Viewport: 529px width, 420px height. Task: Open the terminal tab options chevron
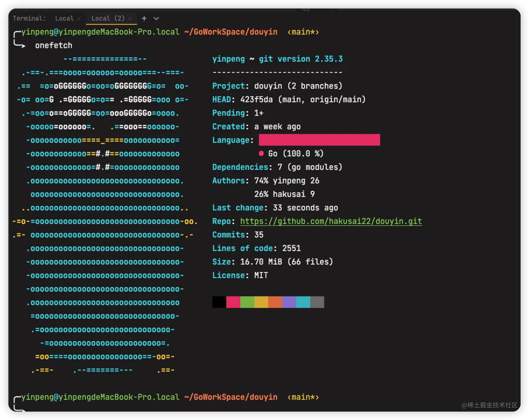(x=156, y=18)
